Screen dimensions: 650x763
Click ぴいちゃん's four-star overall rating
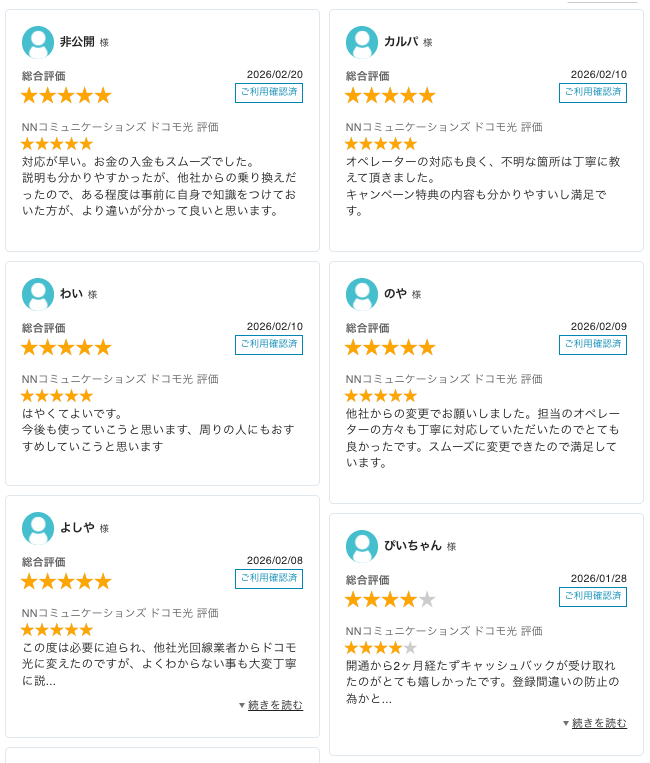click(x=390, y=600)
